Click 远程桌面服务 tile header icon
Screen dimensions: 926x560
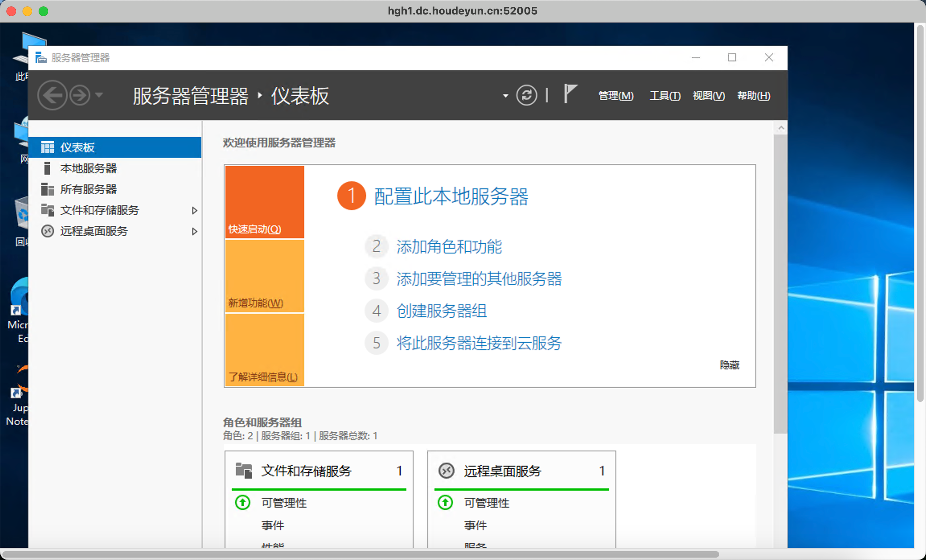(446, 470)
